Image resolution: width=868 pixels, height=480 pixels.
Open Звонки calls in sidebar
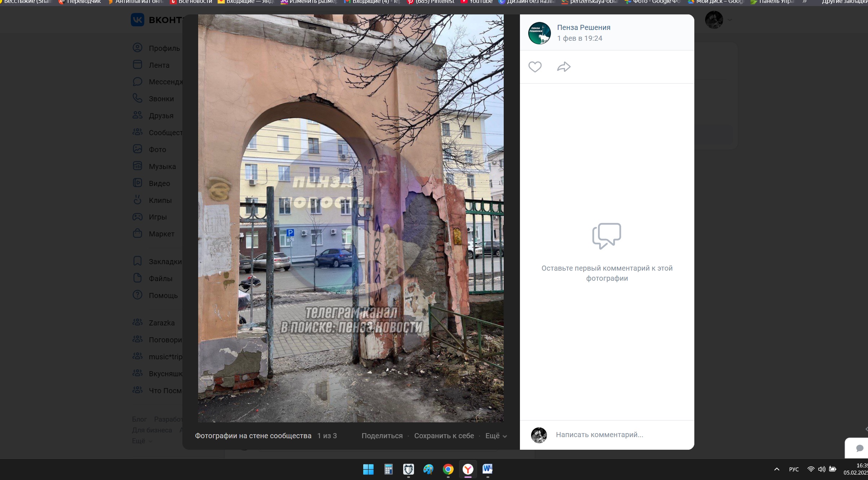[x=161, y=99]
